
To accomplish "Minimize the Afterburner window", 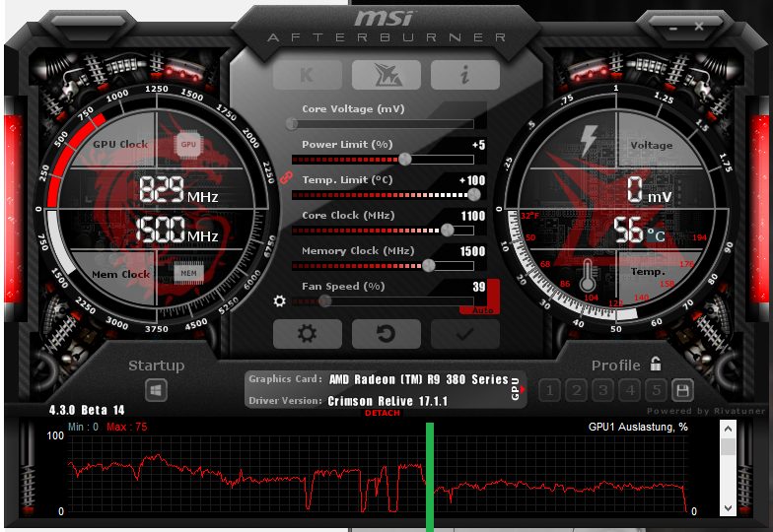I will (673, 28).
